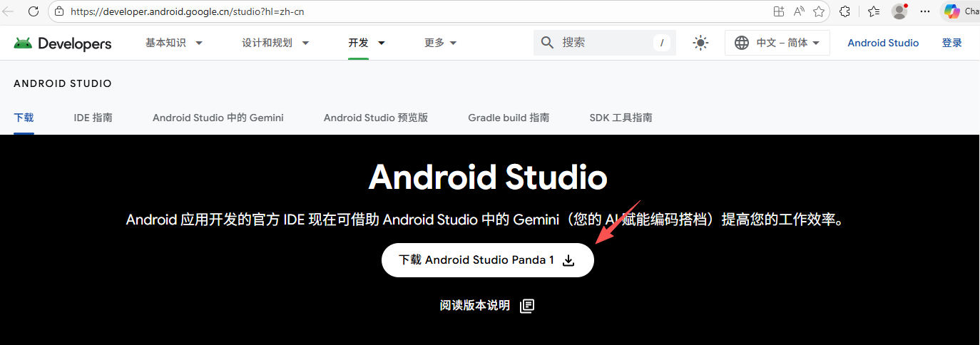Click the / search shortcut badge
Screen dimensions: 980x345
coord(662,43)
